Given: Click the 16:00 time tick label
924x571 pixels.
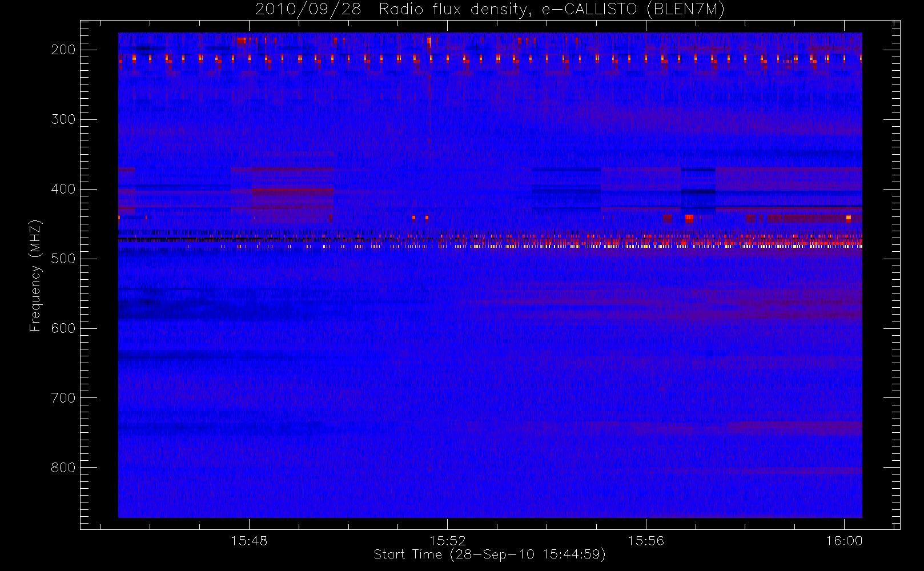Looking at the screenshot, I should coord(844,541).
